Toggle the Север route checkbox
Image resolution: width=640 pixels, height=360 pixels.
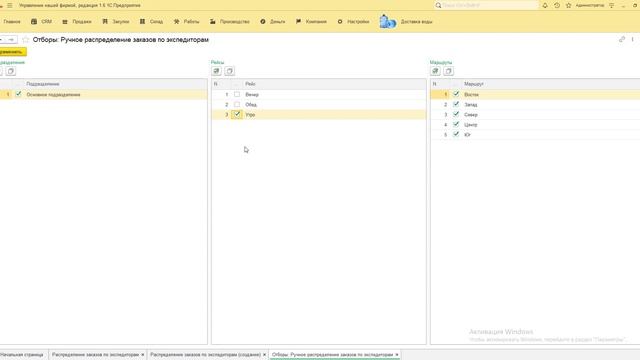(456, 114)
